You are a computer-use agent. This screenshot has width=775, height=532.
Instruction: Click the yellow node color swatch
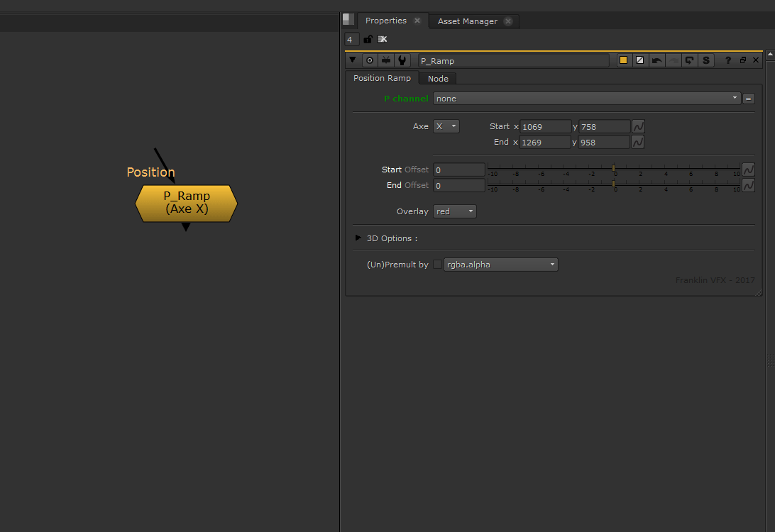pos(623,60)
